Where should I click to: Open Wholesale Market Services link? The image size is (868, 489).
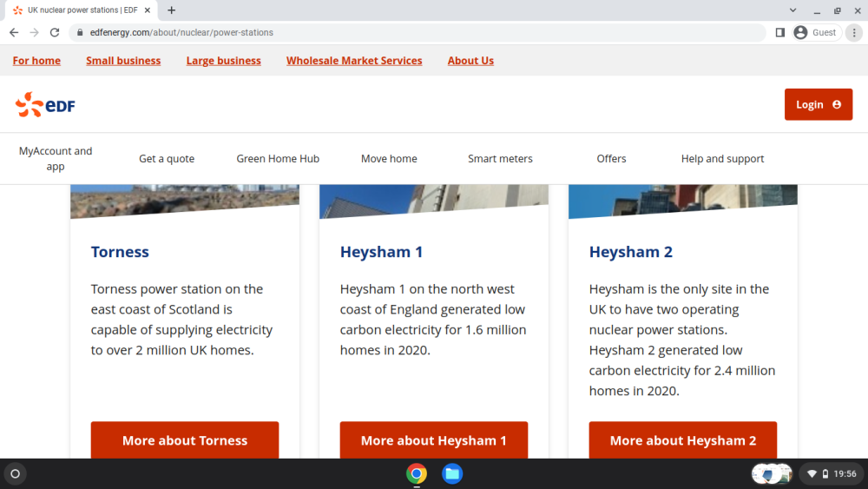click(x=354, y=60)
